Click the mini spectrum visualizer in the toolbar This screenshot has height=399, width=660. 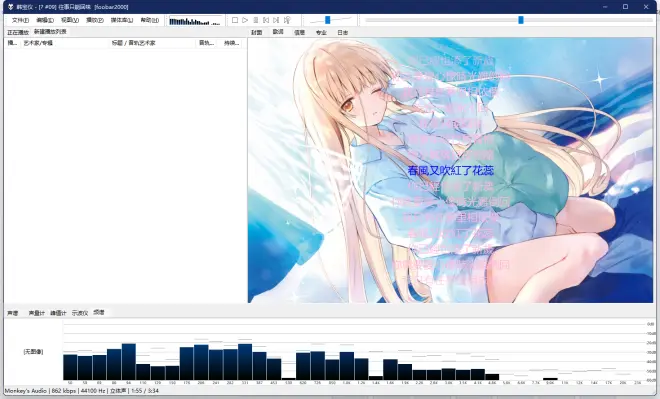coord(195,21)
